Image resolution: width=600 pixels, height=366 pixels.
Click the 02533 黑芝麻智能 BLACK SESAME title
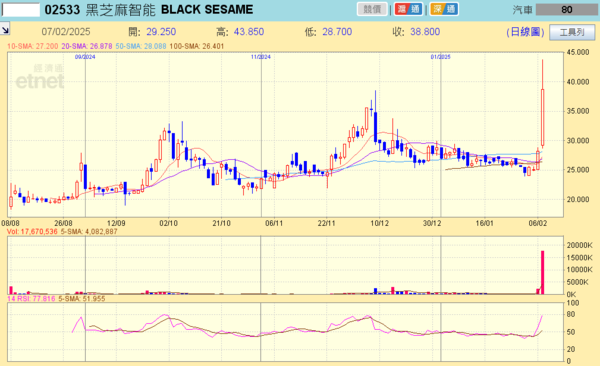[x=149, y=10]
